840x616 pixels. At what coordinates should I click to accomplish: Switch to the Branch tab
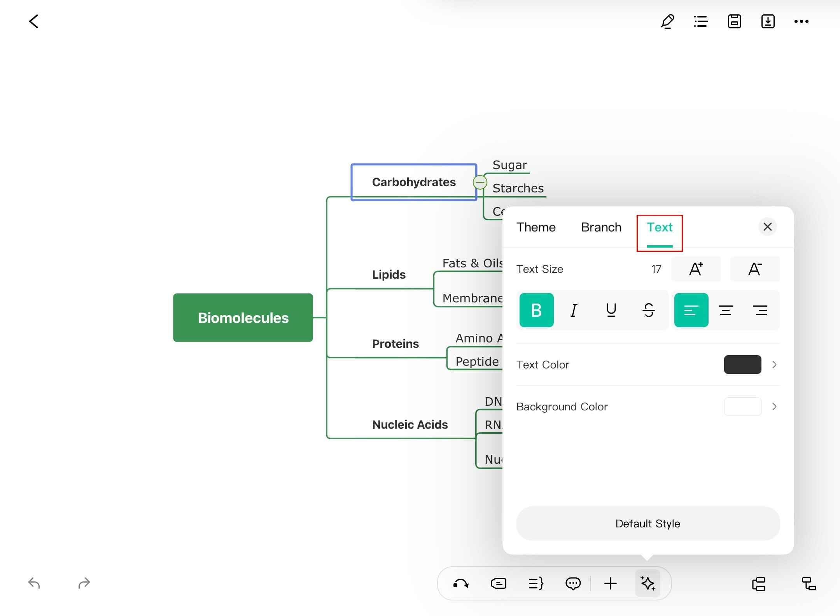601,227
